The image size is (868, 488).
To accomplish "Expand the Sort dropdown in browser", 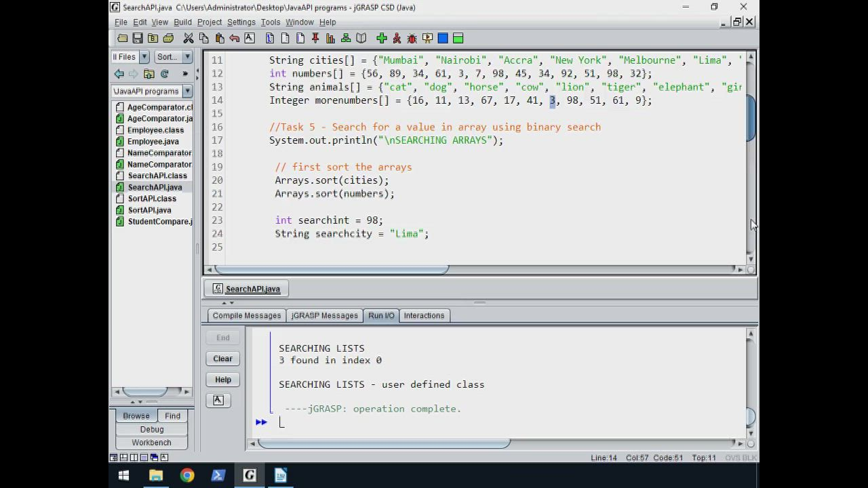I will (x=187, y=57).
